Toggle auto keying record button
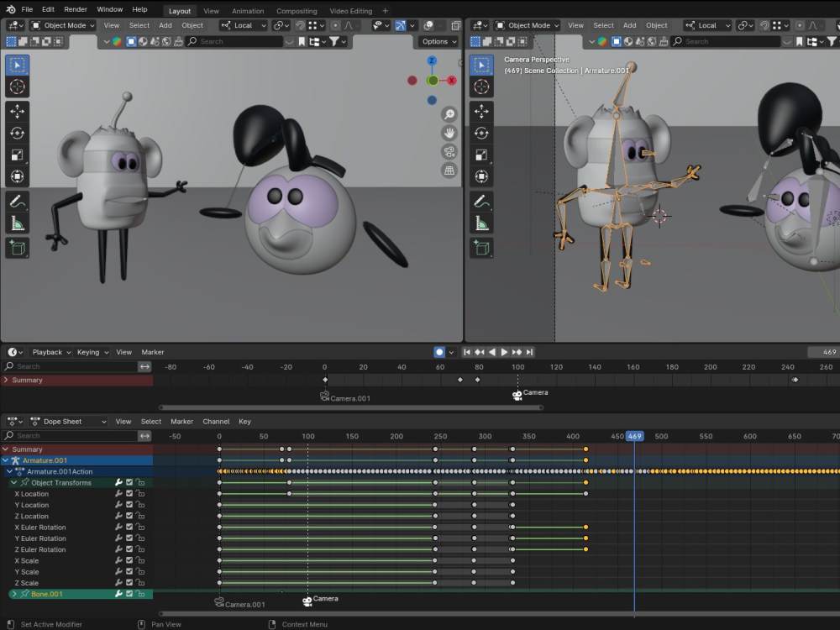 coord(439,352)
